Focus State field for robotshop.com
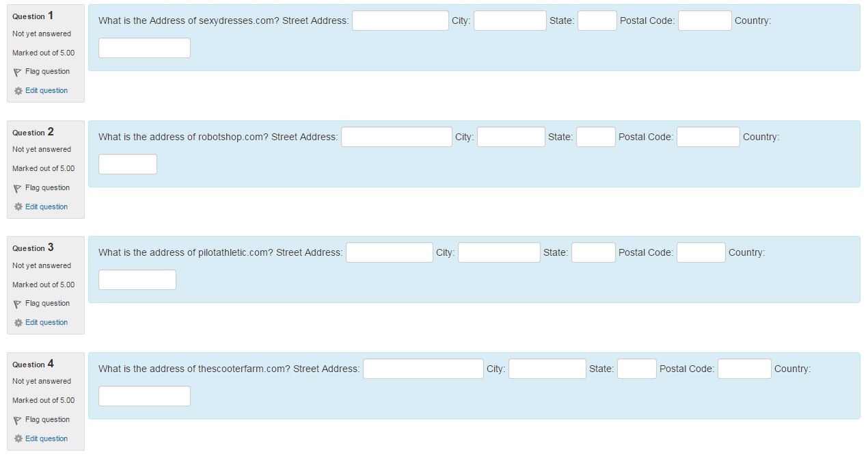Image resolution: width=868 pixels, height=461 pixels. [x=596, y=137]
